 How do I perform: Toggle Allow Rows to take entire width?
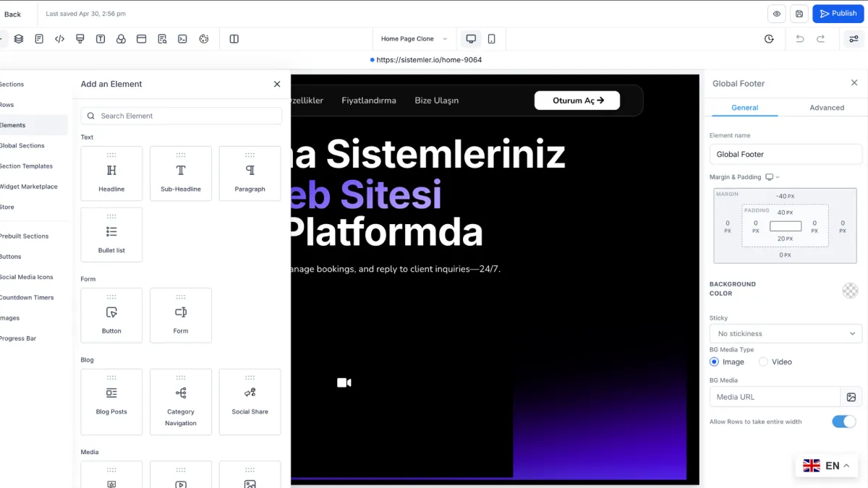843,421
